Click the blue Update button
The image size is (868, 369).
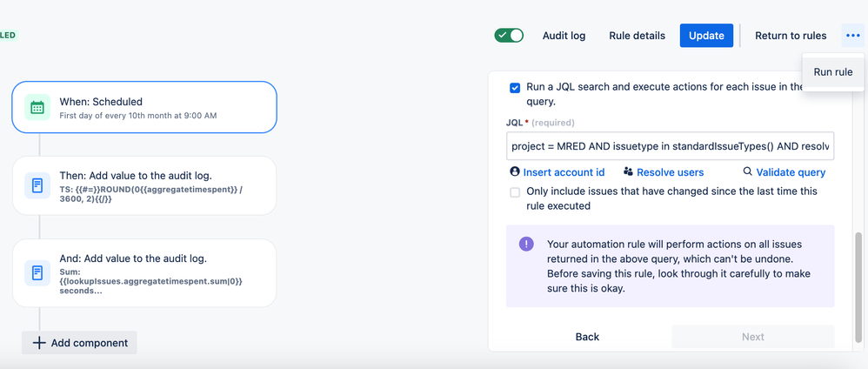(706, 36)
